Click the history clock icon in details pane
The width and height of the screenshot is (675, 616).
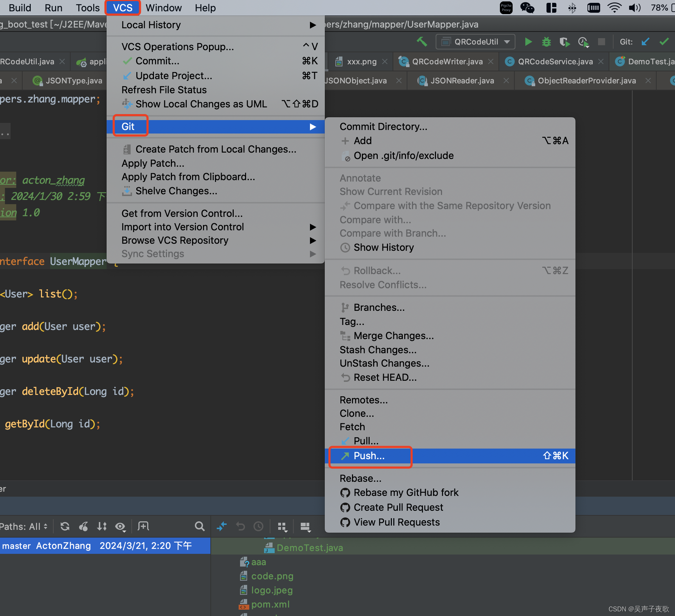coord(258,526)
